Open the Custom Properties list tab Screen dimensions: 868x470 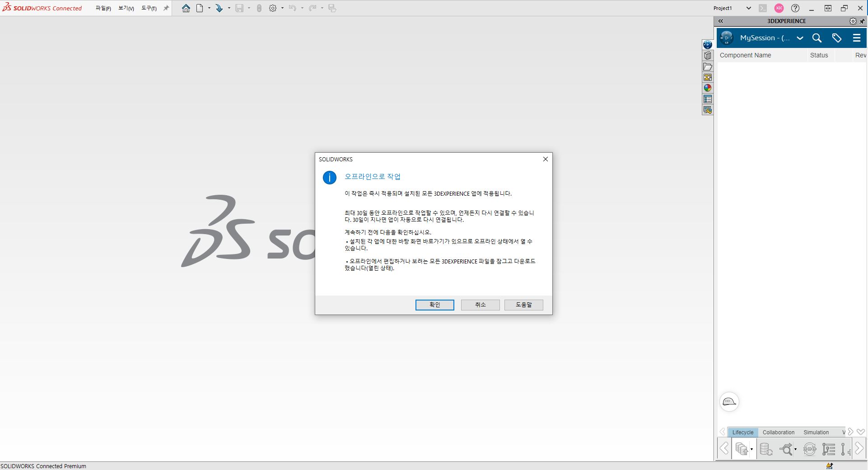(708, 99)
